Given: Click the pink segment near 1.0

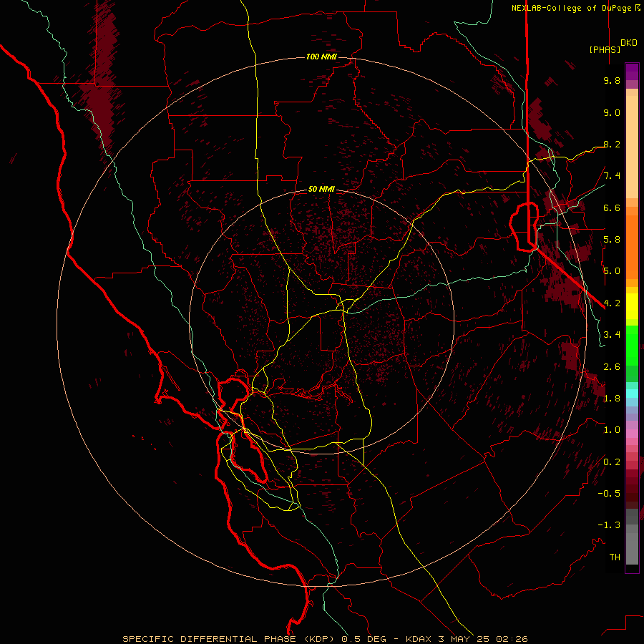Looking at the screenshot, I should pos(632,433).
